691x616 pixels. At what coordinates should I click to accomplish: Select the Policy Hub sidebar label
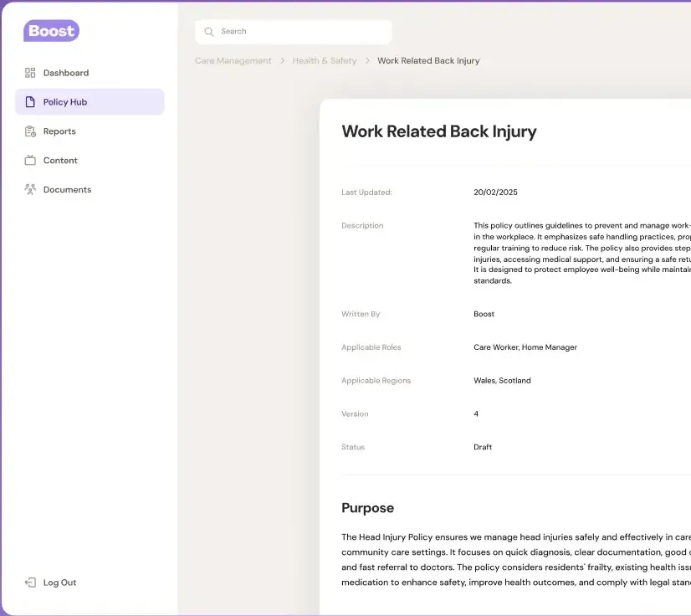(65, 102)
